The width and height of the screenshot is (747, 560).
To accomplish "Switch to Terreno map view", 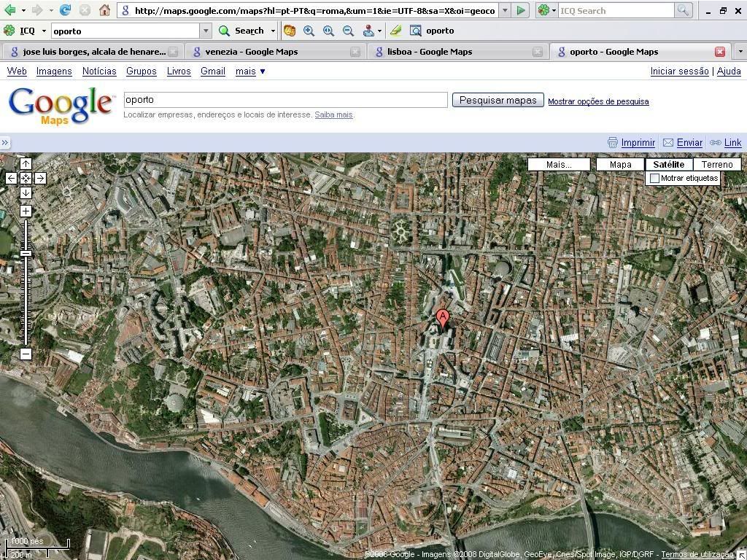I will tap(716, 164).
